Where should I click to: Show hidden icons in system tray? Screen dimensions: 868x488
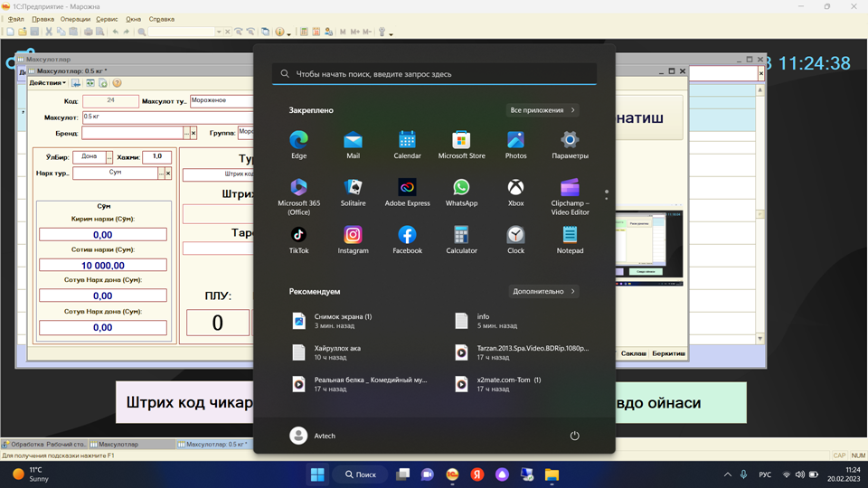pyautogui.click(x=727, y=474)
